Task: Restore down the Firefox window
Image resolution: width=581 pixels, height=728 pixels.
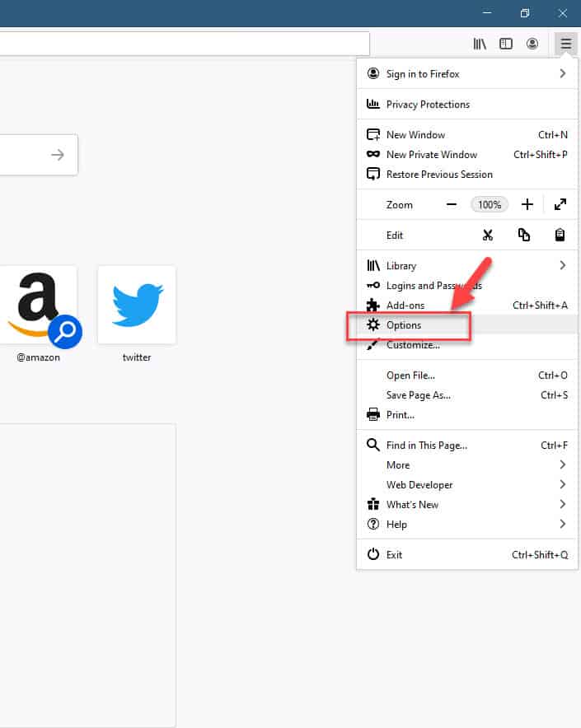Action: pos(525,13)
